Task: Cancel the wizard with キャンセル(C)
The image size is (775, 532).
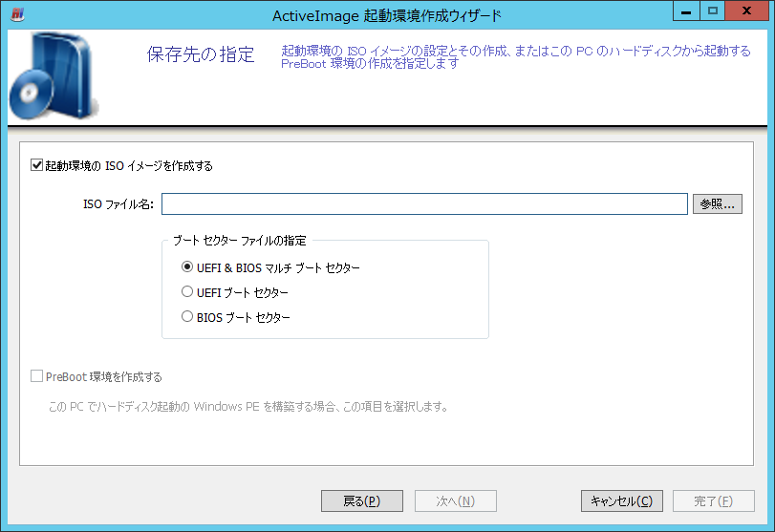Action: click(x=622, y=500)
